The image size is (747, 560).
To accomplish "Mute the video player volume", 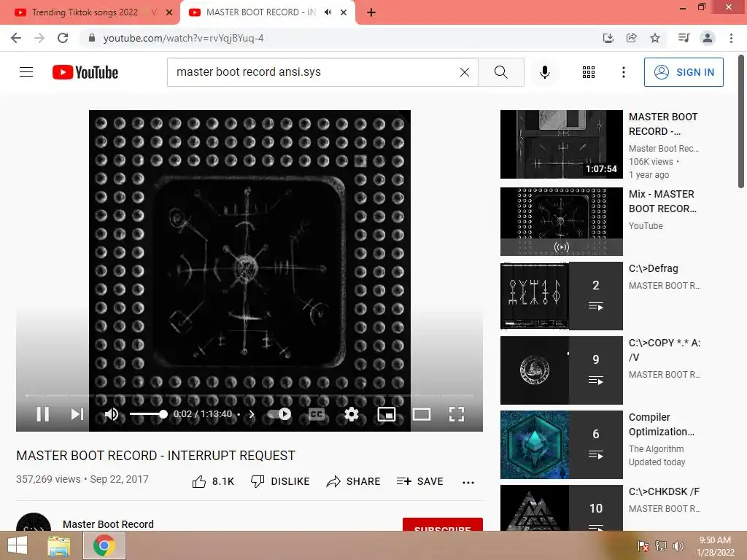I will coord(112,414).
